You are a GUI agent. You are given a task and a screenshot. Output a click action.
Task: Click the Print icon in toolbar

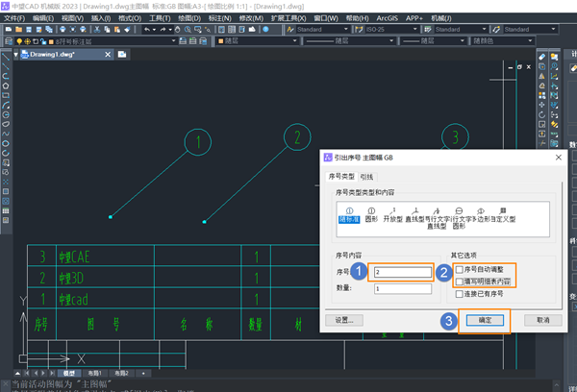pos(63,29)
